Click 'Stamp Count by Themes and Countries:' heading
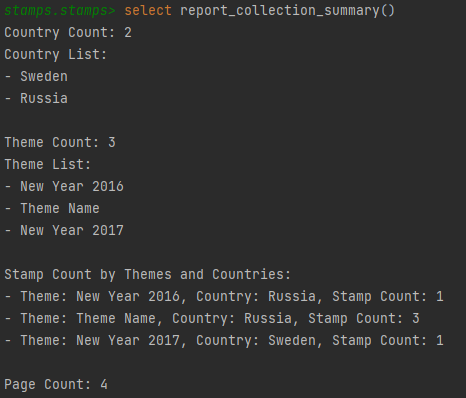The height and width of the screenshot is (398, 466). [x=148, y=275]
